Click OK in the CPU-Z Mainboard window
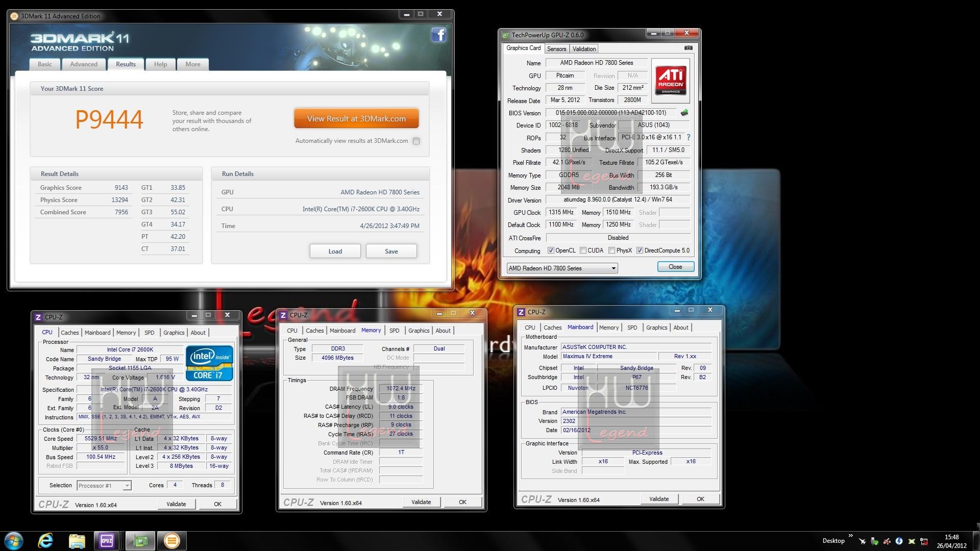Image resolution: width=980 pixels, height=551 pixels. tap(700, 499)
